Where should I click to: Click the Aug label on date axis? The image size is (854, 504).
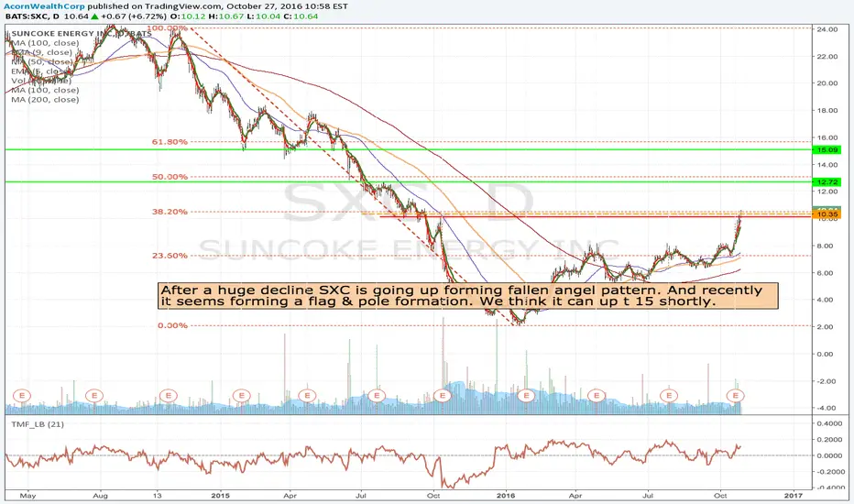pos(100,495)
